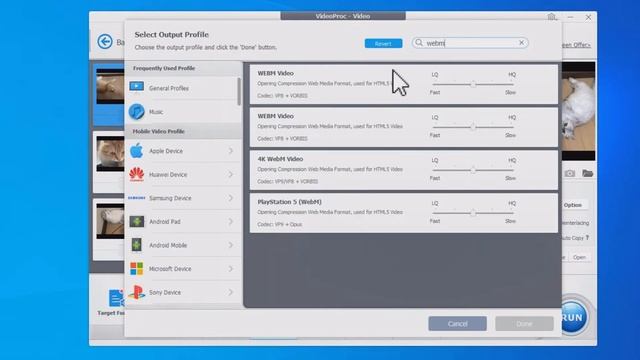Click the Microsoft Windows logo icon
Viewport: 640px width, 360px height.
tap(136, 269)
